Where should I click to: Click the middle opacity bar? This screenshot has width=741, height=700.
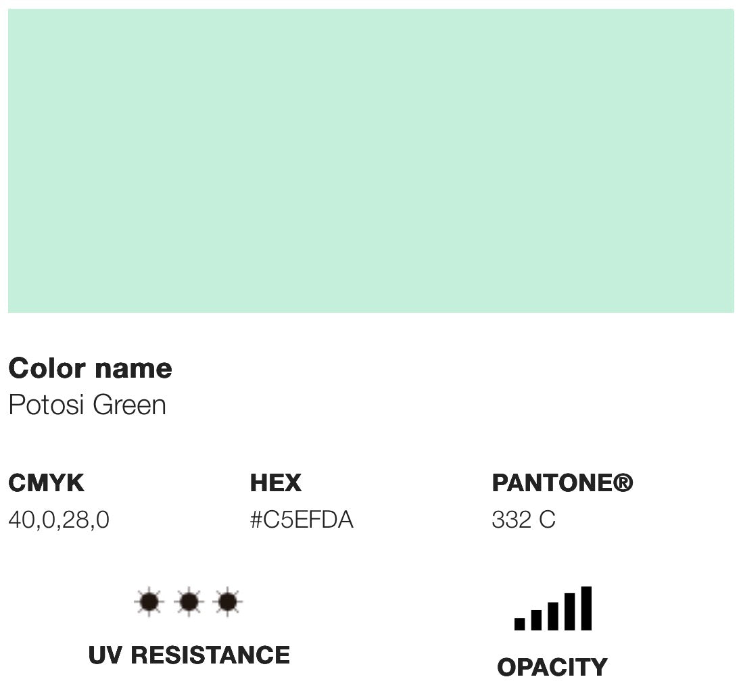pyautogui.click(x=553, y=616)
